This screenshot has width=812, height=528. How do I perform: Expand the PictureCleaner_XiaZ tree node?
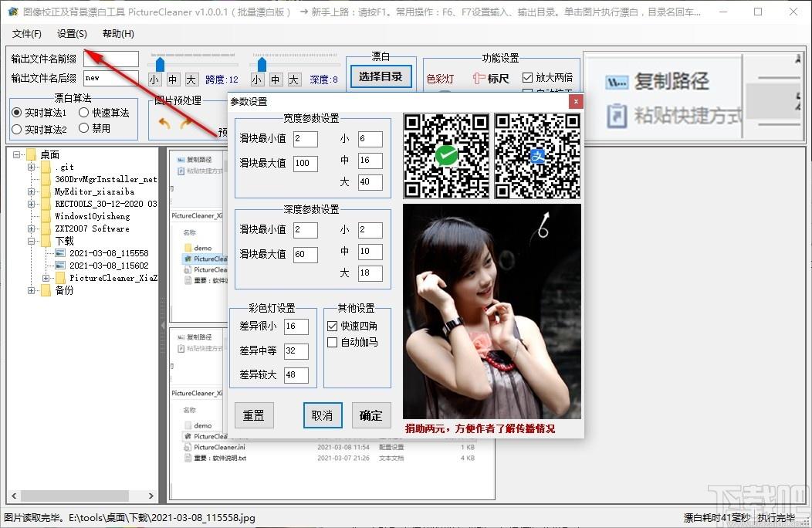click(46, 278)
